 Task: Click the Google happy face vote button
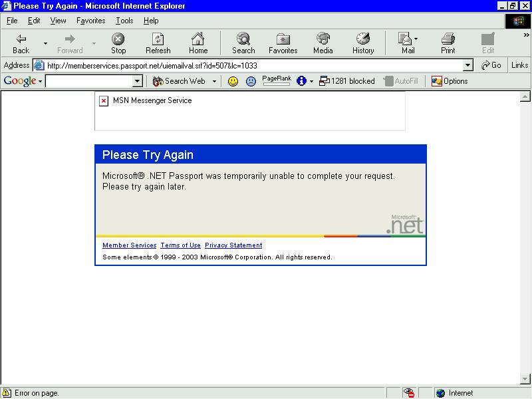click(x=233, y=81)
